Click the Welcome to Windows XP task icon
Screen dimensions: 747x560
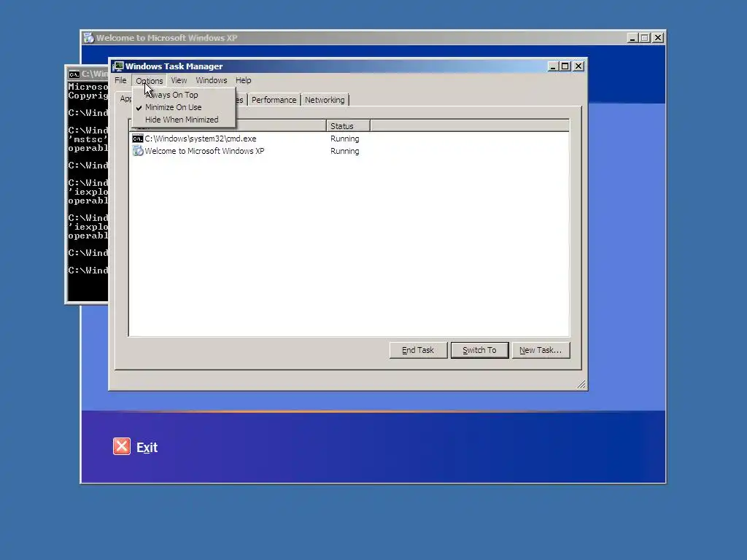click(x=138, y=151)
